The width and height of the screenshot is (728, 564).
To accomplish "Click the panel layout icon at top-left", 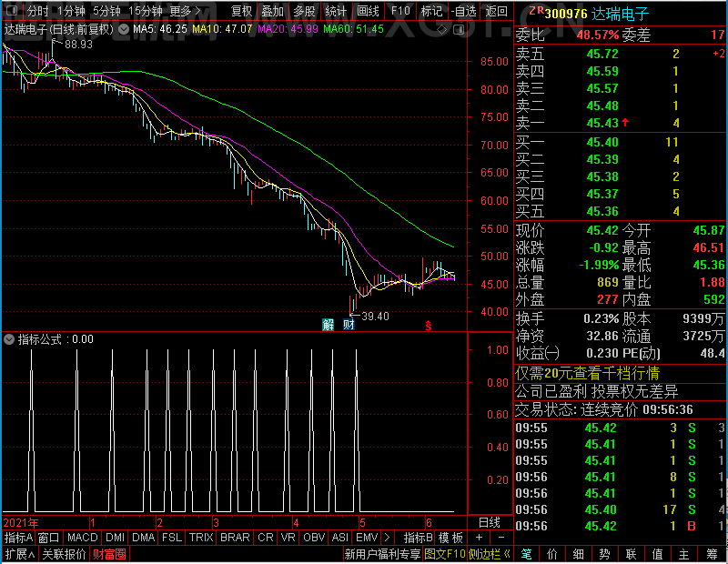I will click(12, 10).
